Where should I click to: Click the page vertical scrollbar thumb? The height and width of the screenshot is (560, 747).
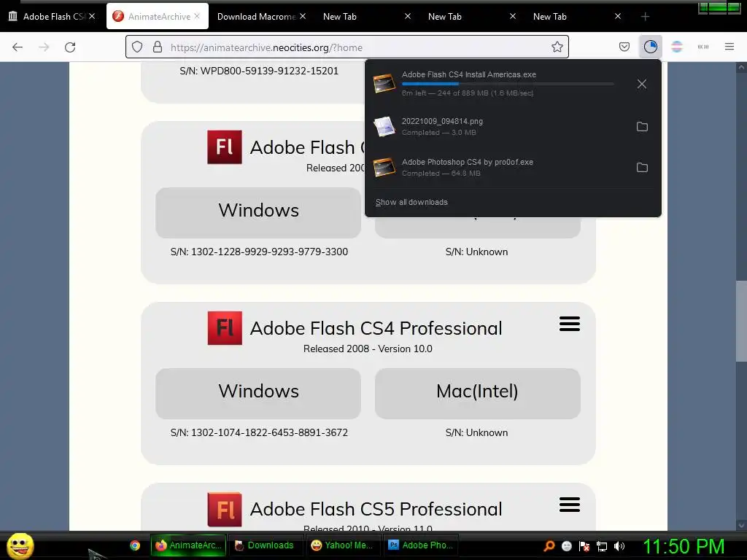(741, 322)
